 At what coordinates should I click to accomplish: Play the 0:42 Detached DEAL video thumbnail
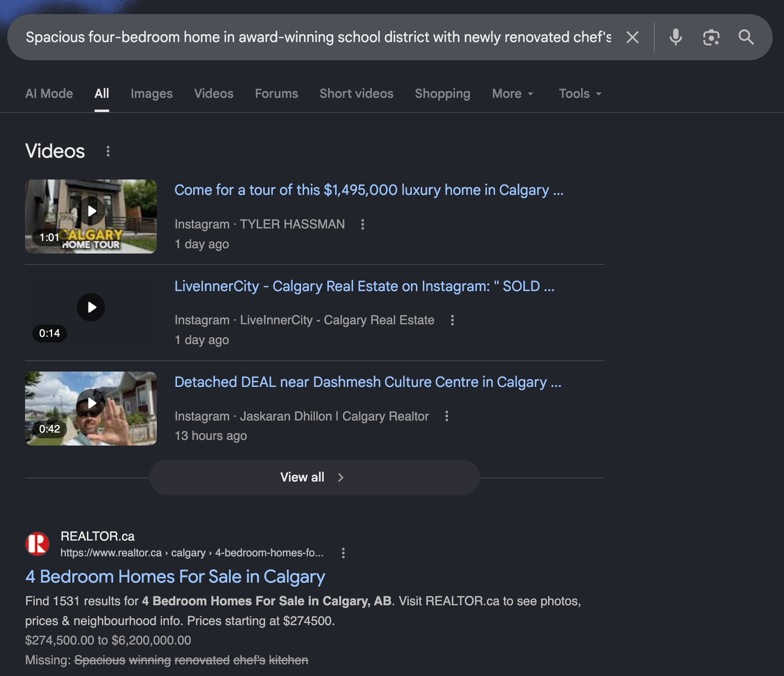click(x=91, y=408)
